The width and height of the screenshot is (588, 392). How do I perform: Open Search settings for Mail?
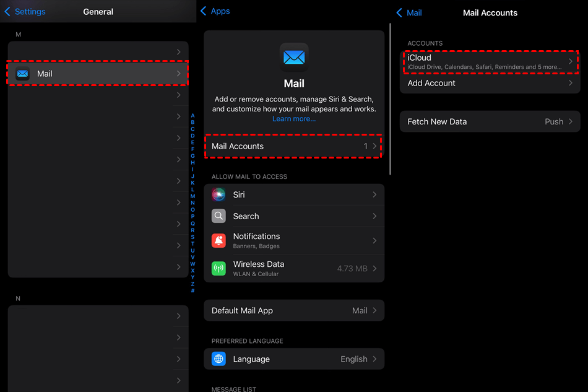coord(294,216)
